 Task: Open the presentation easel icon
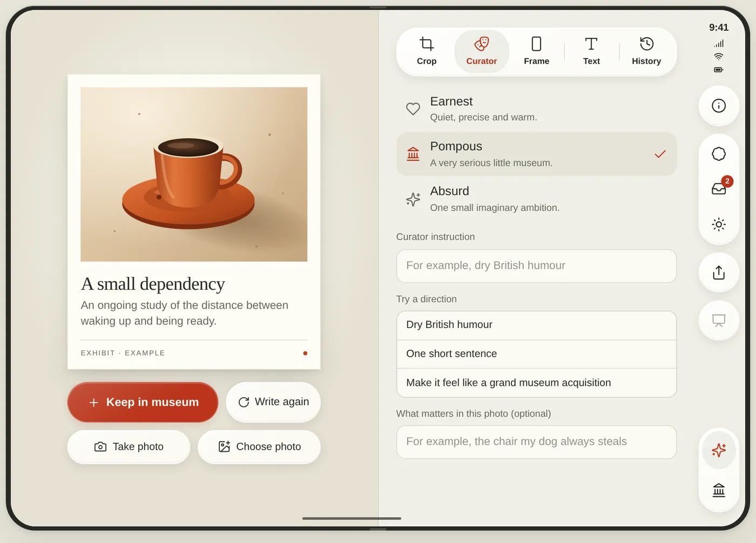(x=719, y=321)
